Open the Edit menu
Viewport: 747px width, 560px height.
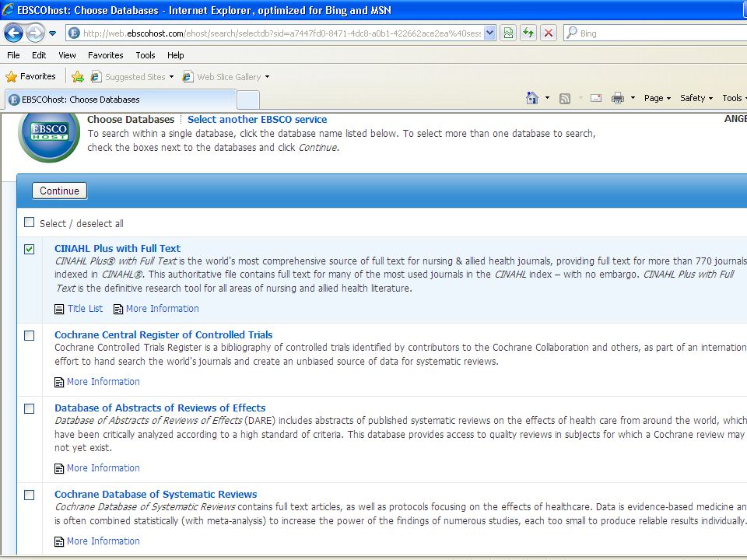pos(39,55)
